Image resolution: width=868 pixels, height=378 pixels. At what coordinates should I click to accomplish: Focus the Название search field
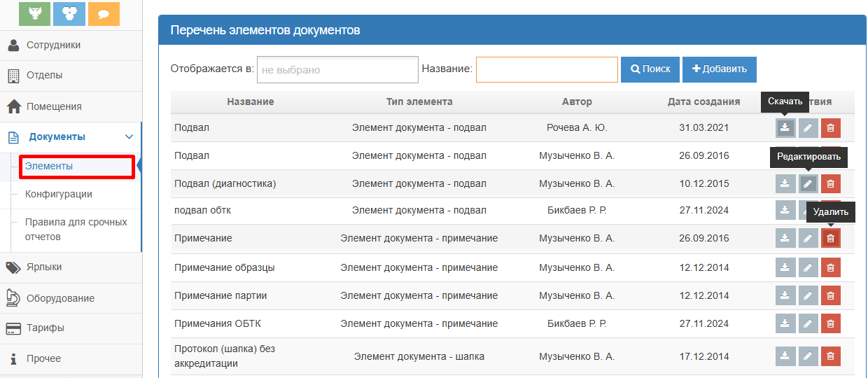(x=547, y=70)
